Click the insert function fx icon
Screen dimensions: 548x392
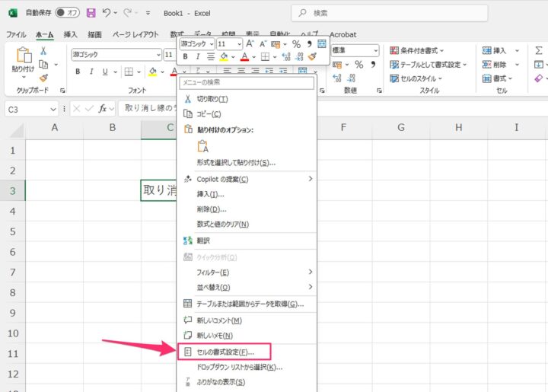pos(103,109)
